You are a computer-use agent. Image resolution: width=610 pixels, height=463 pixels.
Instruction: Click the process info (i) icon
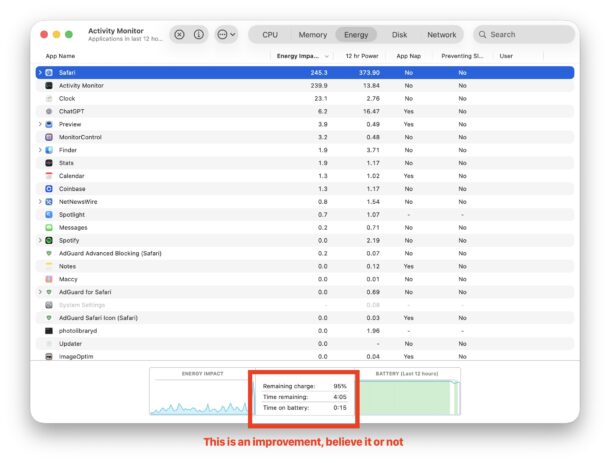click(x=198, y=34)
